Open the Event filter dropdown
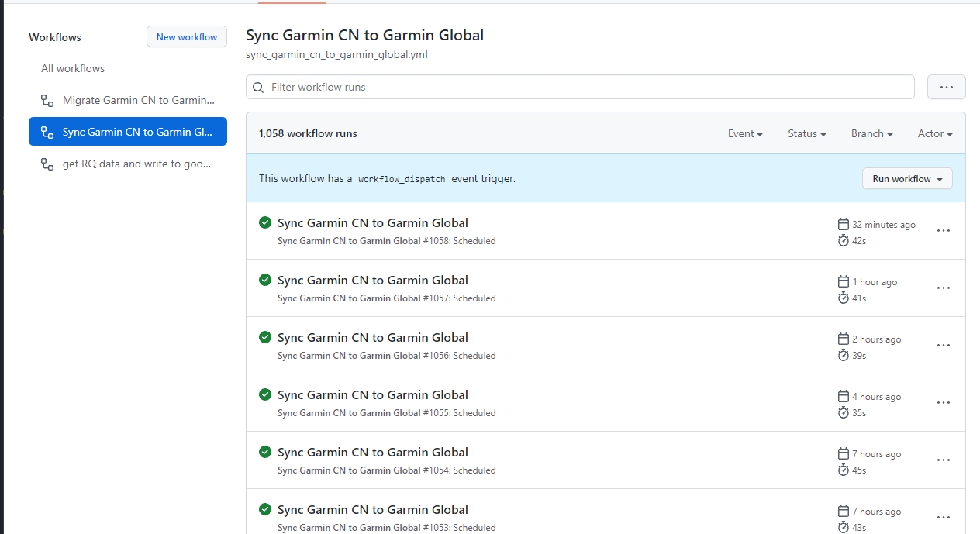This screenshot has width=980, height=534. pos(745,133)
